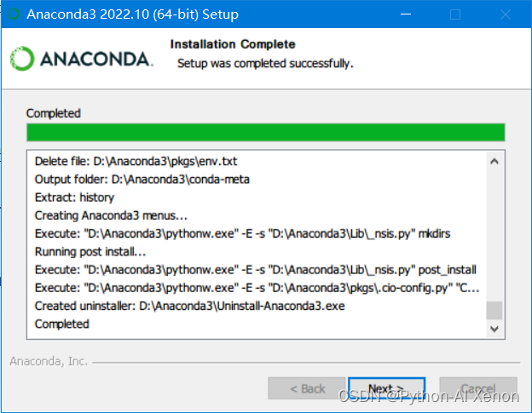
Task: Click the Next button
Action: [x=386, y=388]
